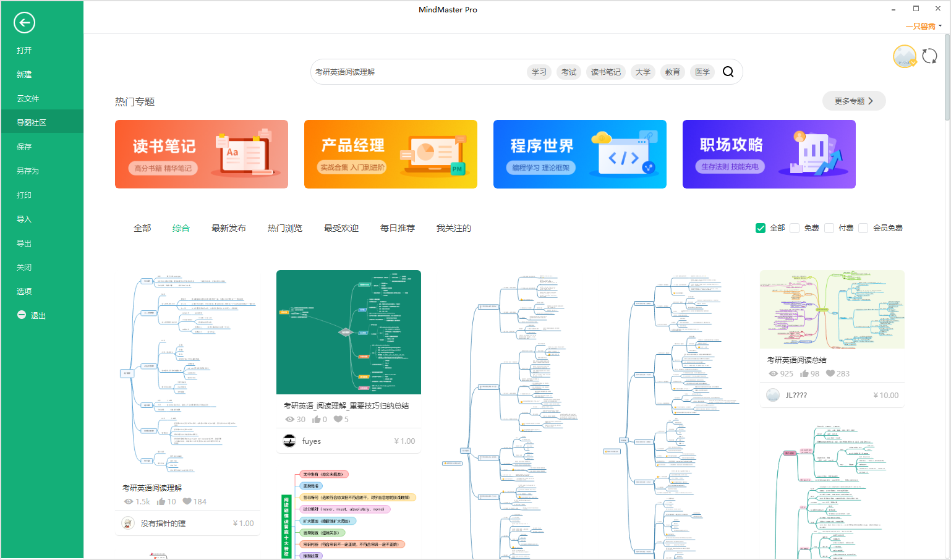Click the back arrow icon in sidebar
Viewport: 951px width, 560px height.
coord(24,23)
